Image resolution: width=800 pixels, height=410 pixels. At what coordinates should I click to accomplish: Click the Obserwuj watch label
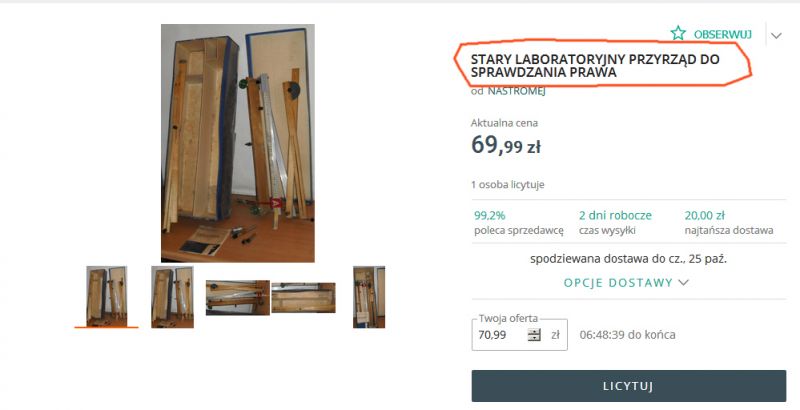point(722,34)
